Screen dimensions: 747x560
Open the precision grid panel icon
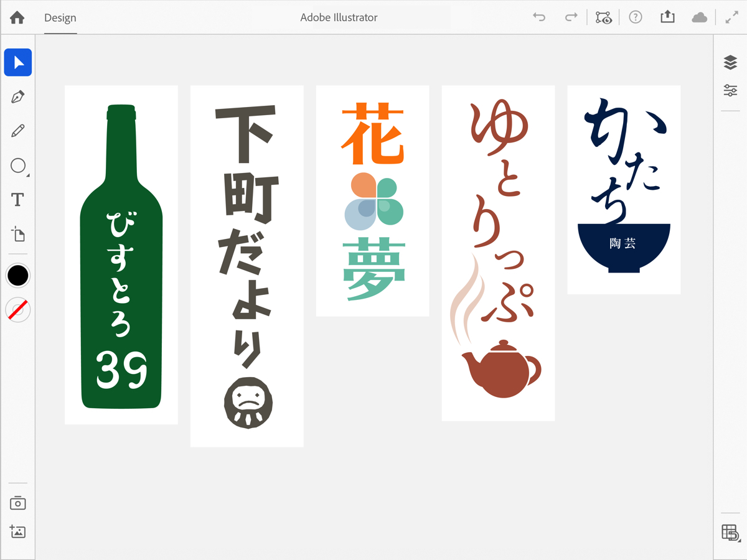point(730,533)
